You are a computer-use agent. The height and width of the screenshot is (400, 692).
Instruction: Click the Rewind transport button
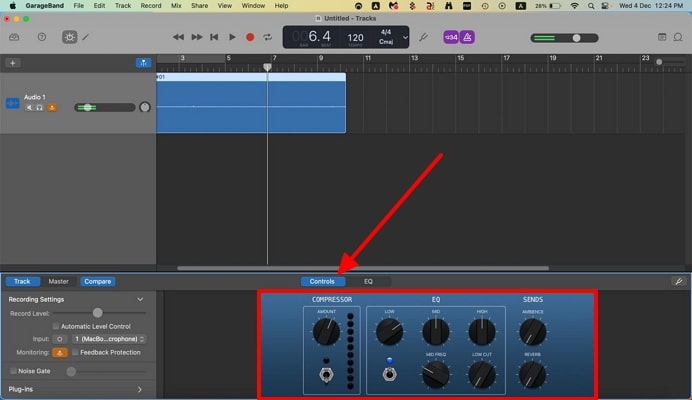click(x=178, y=37)
